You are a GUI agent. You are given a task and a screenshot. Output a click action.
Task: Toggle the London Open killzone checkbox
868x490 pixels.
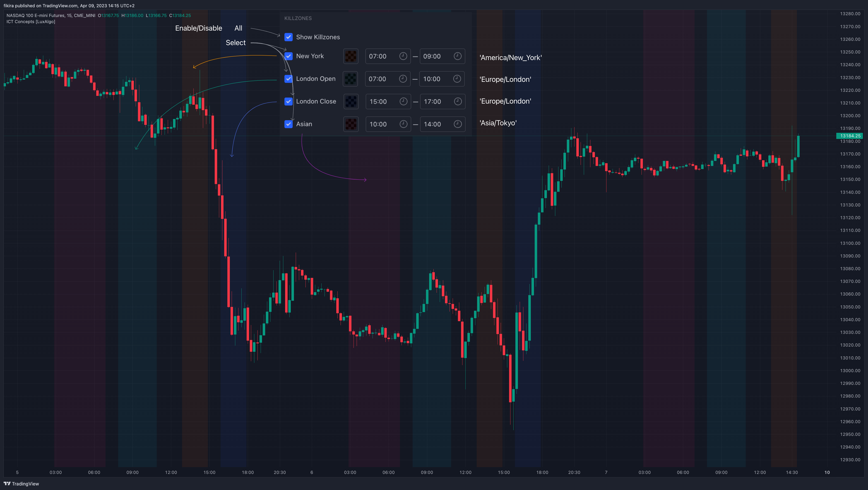pos(289,79)
